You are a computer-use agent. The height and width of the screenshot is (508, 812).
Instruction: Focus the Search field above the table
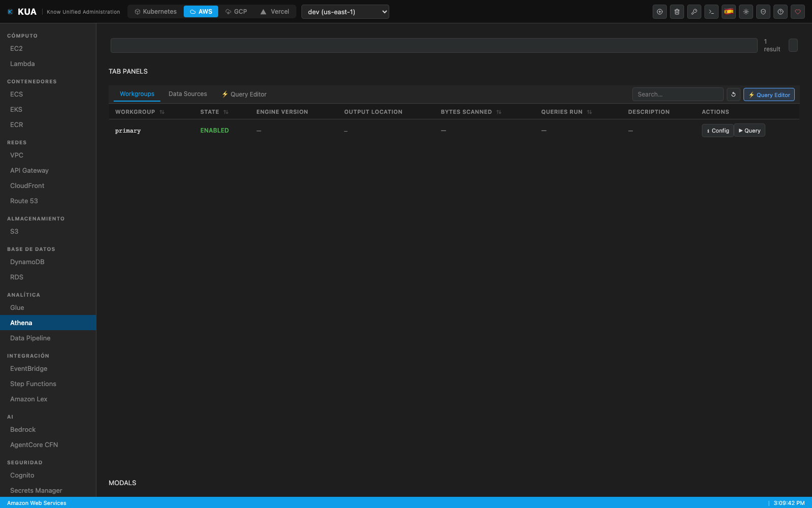[x=678, y=94]
